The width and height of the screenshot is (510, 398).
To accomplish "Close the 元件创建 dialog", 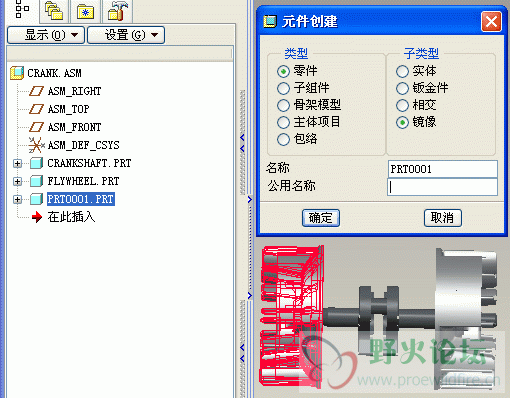I will pyautogui.click(x=491, y=22).
